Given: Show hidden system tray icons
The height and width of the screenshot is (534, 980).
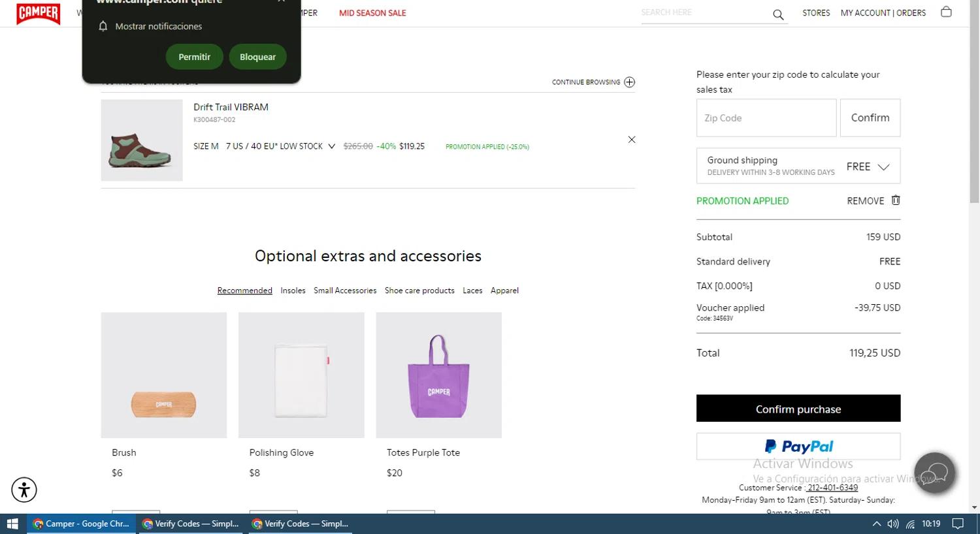Looking at the screenshot, I should 877,524.
